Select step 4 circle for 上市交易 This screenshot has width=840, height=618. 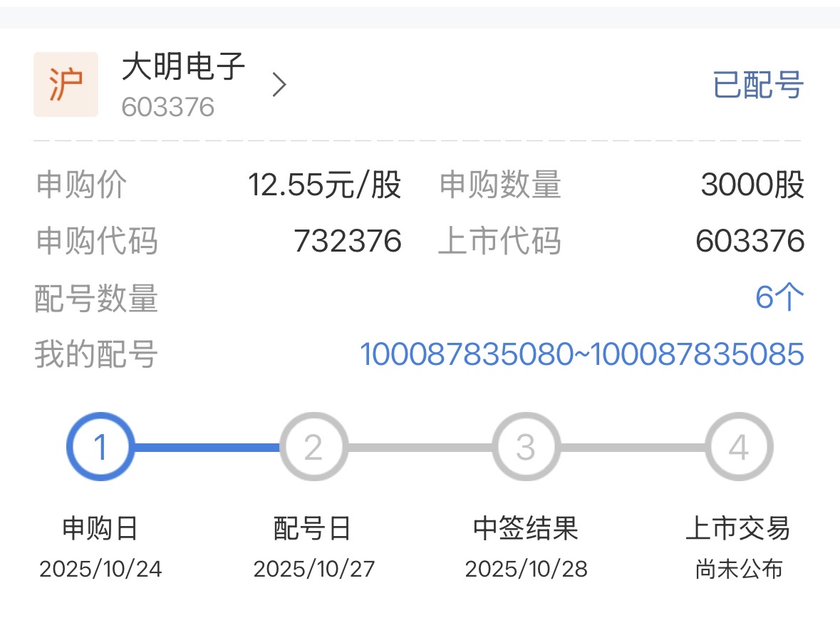click(739, 446)
